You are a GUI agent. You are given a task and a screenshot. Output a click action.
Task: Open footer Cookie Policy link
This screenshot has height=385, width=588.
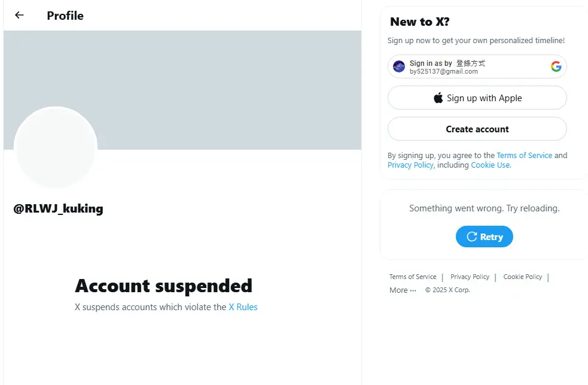click(x=522, y=277)
